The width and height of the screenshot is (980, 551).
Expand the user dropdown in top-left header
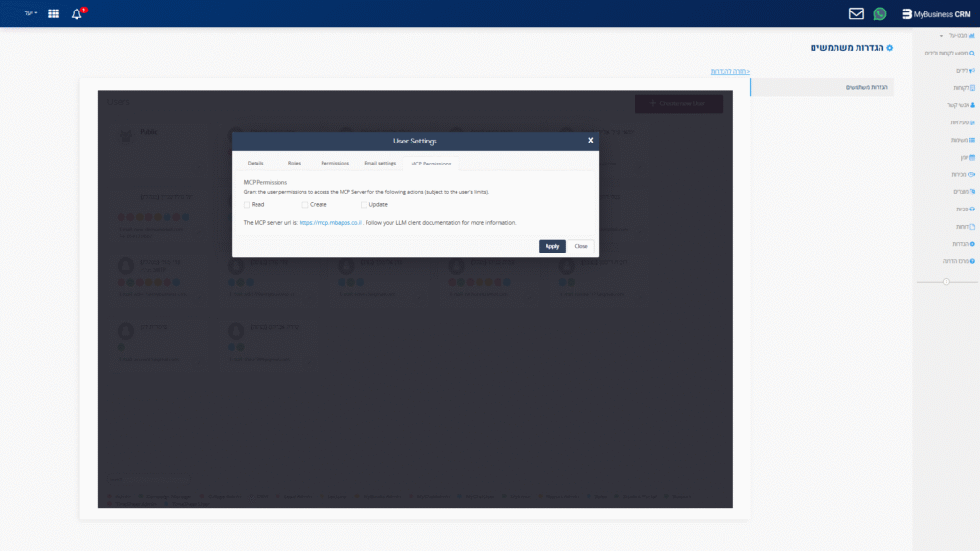click(31, 14)
